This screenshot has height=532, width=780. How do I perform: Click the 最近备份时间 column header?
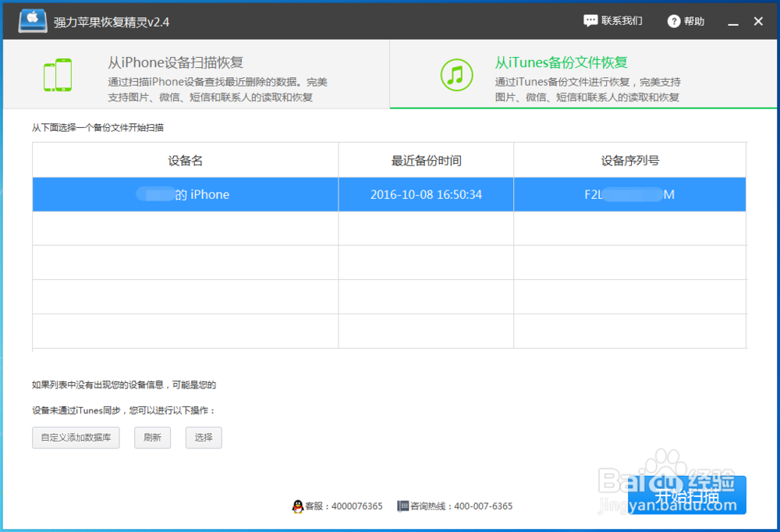tap(425, 159)
